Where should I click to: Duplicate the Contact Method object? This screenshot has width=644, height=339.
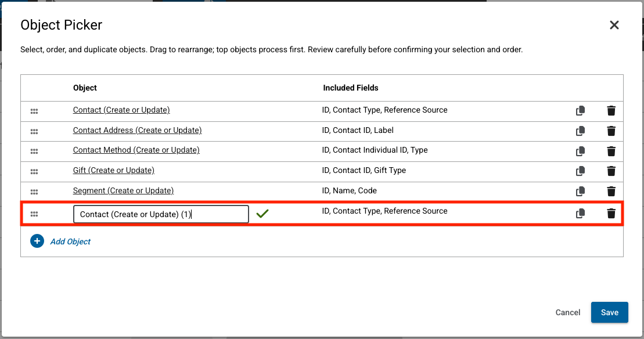coord(580,151)
